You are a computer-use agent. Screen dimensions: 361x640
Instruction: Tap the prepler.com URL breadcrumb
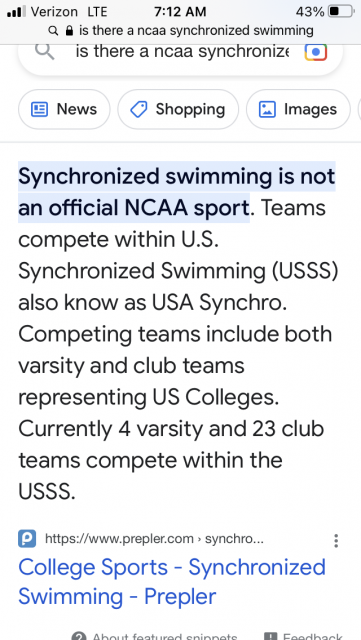click(x=154, y=539)
